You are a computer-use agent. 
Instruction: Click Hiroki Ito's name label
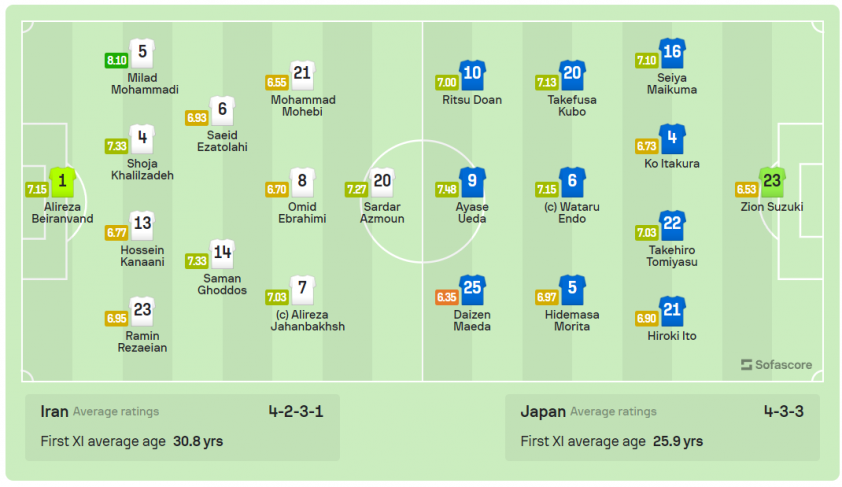(x=672, y=336)
